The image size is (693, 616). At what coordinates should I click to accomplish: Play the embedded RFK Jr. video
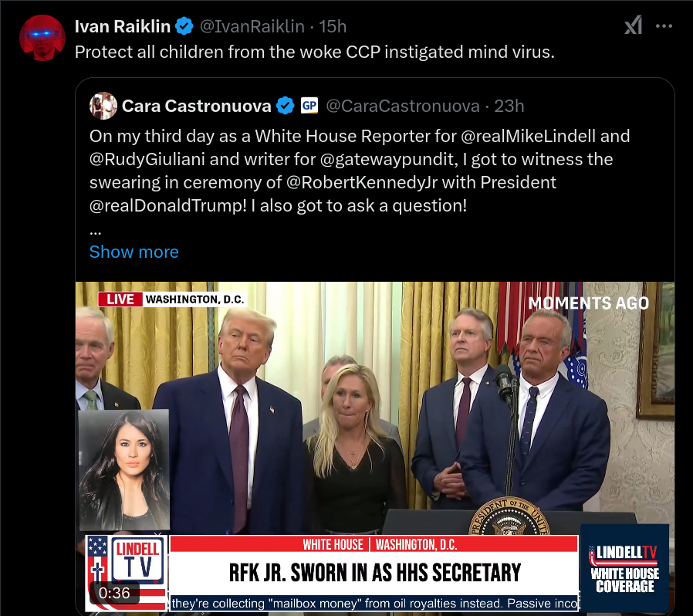coord(375,447)
